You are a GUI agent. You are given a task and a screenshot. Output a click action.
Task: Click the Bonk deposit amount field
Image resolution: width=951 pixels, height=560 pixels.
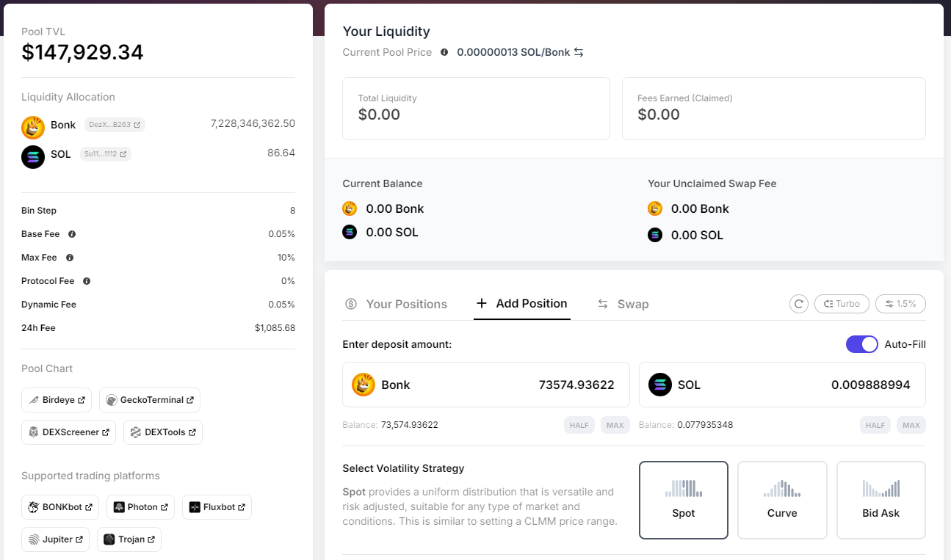pos(514,385)
